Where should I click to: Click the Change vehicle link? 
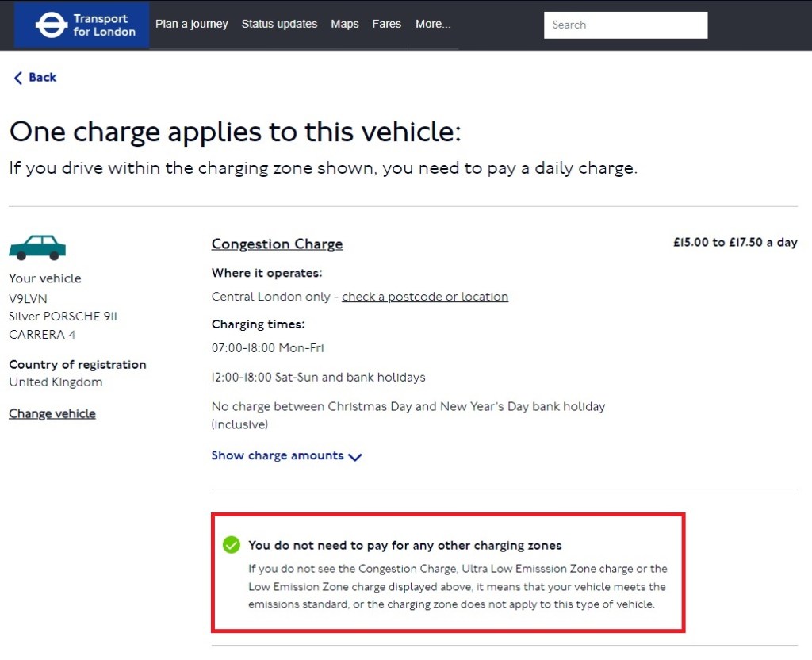point(52,414)
